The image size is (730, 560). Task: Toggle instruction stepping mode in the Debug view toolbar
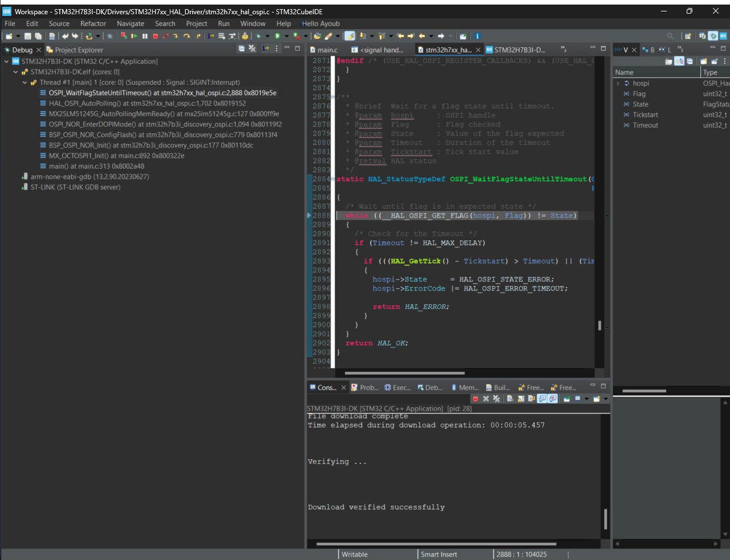[x=266, y=49]
